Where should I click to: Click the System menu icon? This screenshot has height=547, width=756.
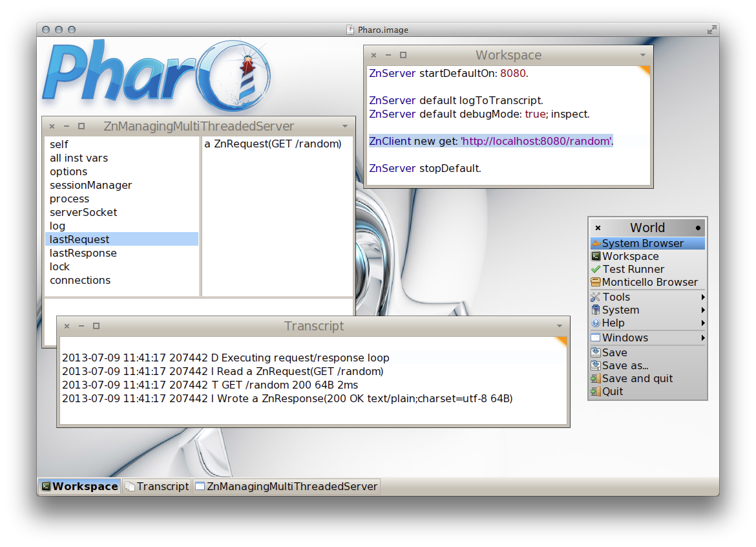(x=596, y=310)
